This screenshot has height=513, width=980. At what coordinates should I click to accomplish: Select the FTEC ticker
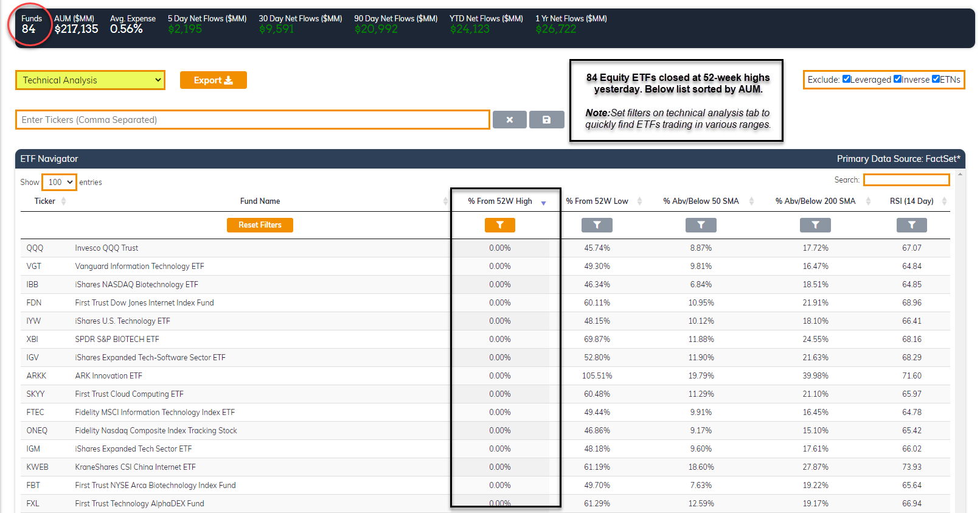coord(35,413)
